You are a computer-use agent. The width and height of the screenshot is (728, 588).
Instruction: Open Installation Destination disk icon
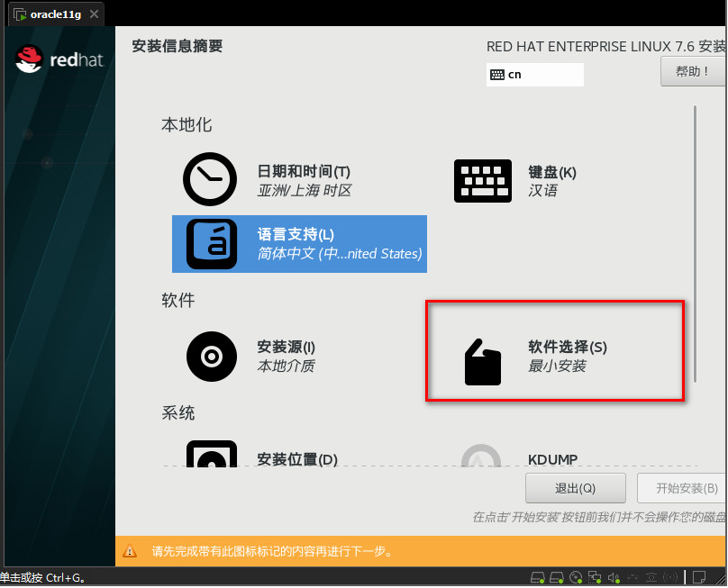(x=212, y=455)
